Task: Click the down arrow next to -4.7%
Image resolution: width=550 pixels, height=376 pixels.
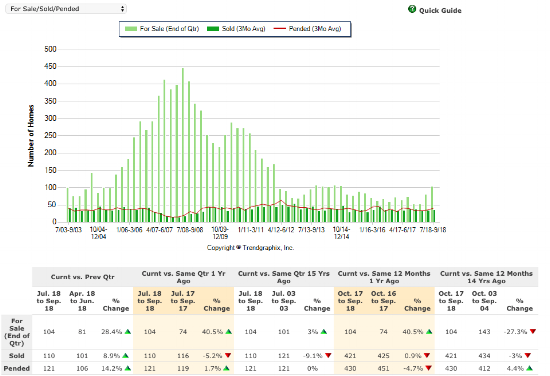Action: click(429, 368)
